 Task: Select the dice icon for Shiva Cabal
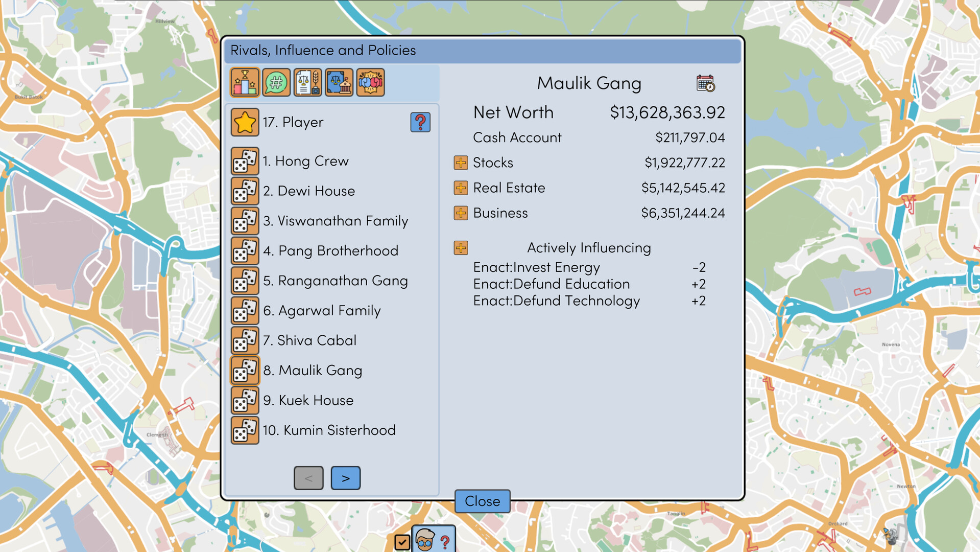click(245, 341)
